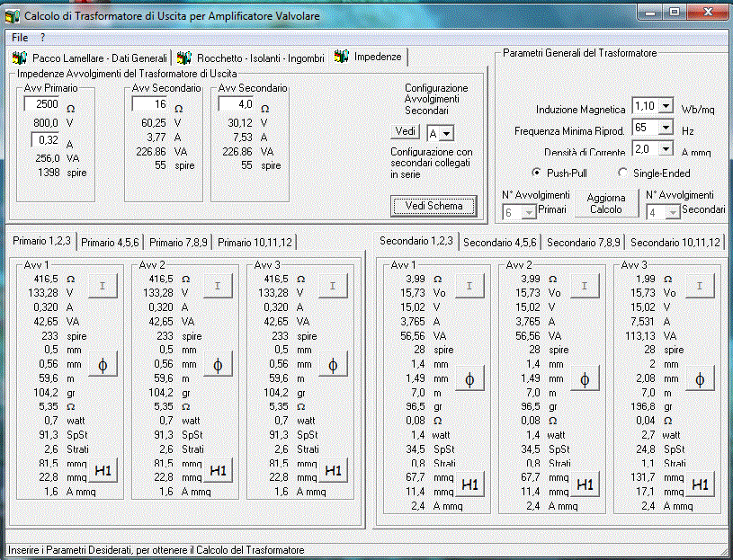
Task: Select the Single-Ended radio option
Action: coord(623,173)
